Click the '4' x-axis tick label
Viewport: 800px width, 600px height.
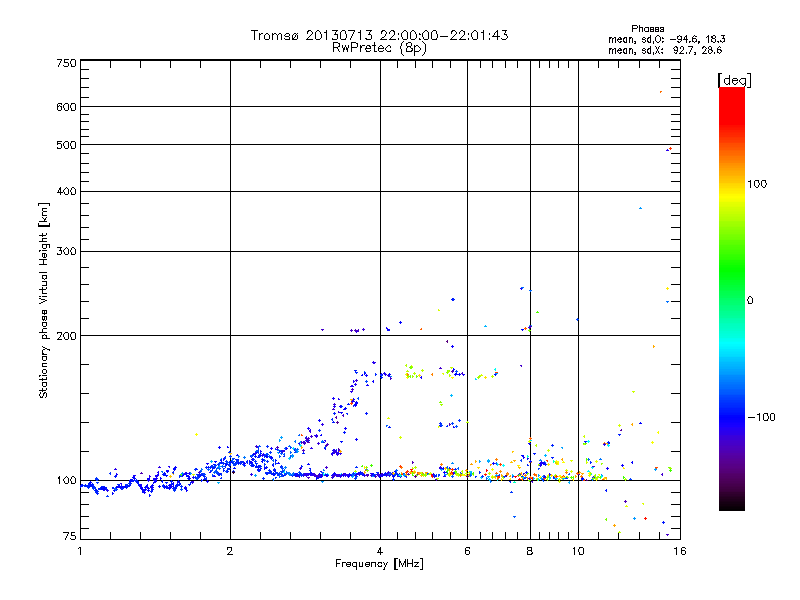click(x=380, y=551)
